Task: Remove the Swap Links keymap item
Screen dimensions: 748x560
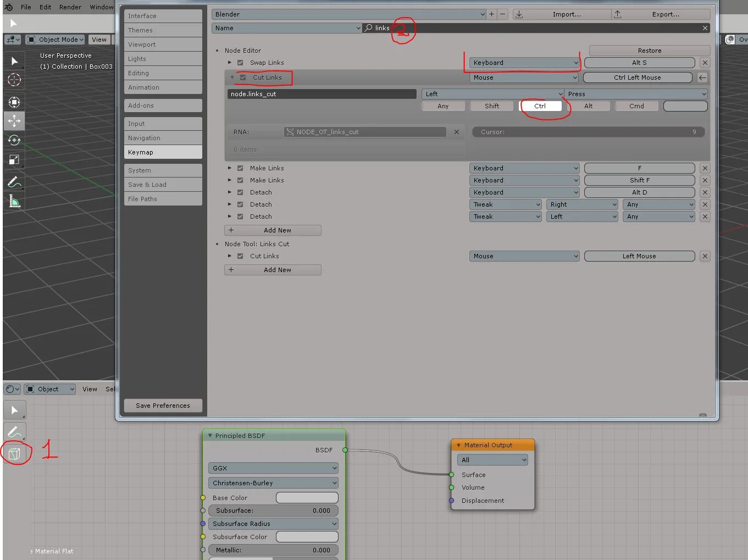Action: coord(705,63)
